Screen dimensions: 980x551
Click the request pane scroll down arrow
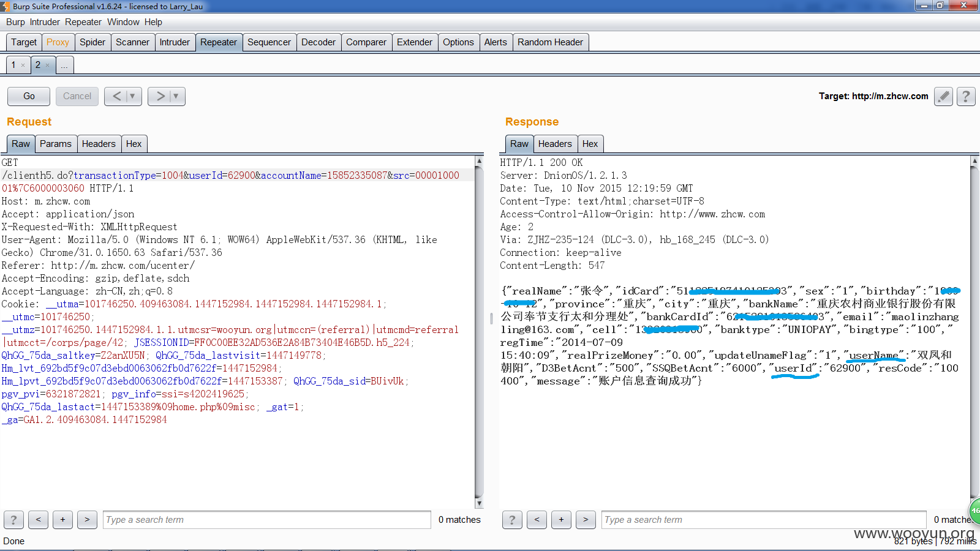(479, 503)
